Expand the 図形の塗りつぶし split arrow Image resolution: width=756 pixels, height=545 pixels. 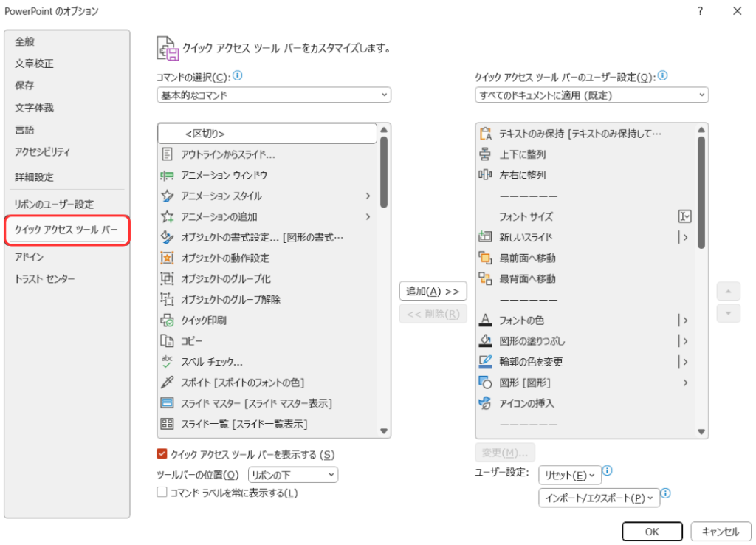coord(684,341)
